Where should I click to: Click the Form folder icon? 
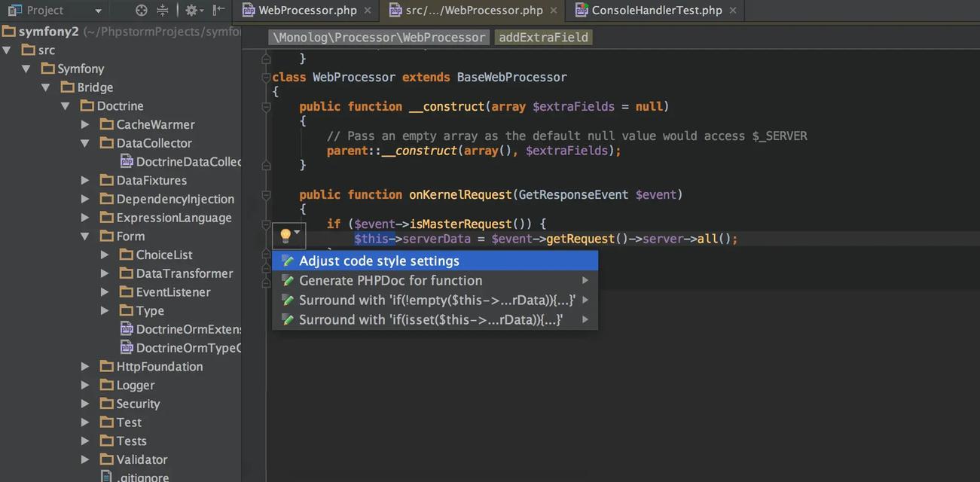(x=107, y=236)
